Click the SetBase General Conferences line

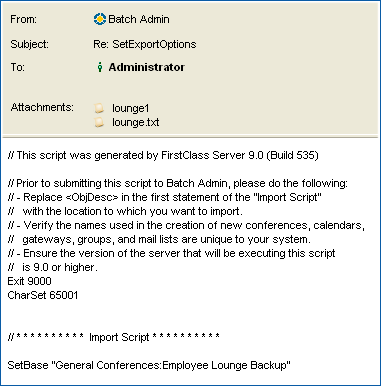pos(149,365)
